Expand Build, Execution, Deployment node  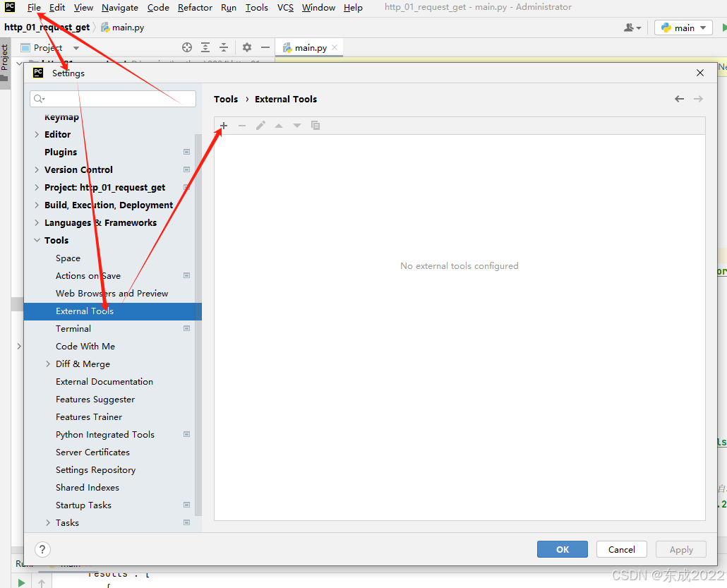[37, 205]
